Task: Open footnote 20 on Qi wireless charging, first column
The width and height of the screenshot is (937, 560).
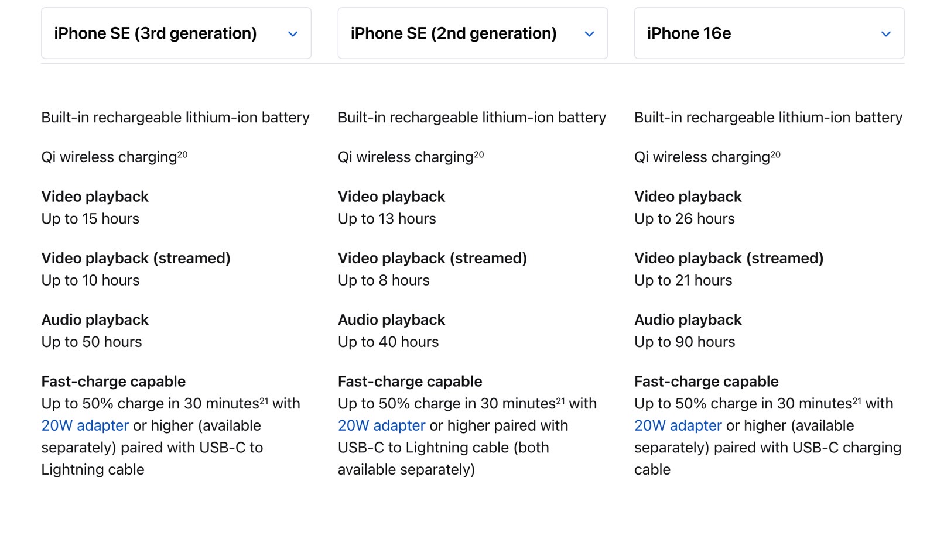Action: point(182,154)
